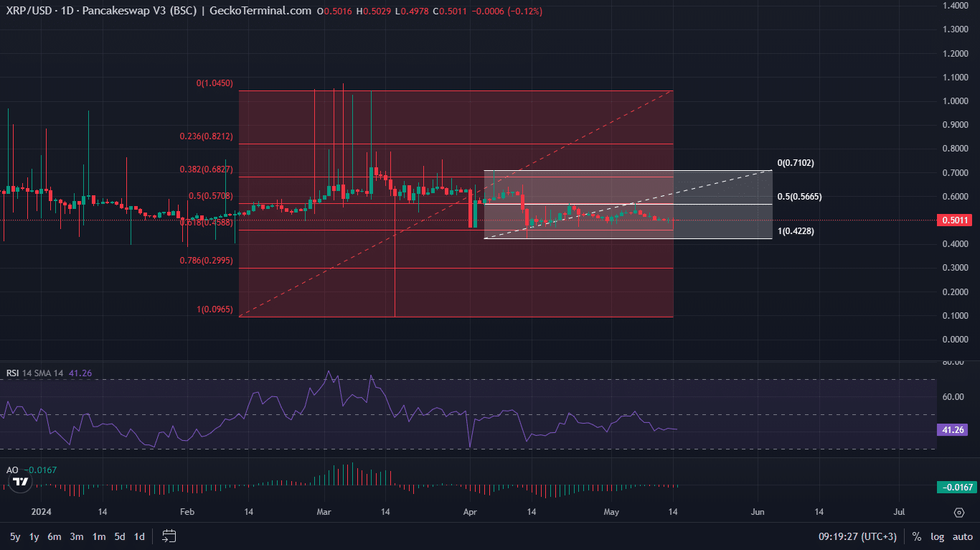Image resolution: width=980 pixels, height=550 pixels.
Task: Toggle auto scale mode
Action: click(962, 536)
